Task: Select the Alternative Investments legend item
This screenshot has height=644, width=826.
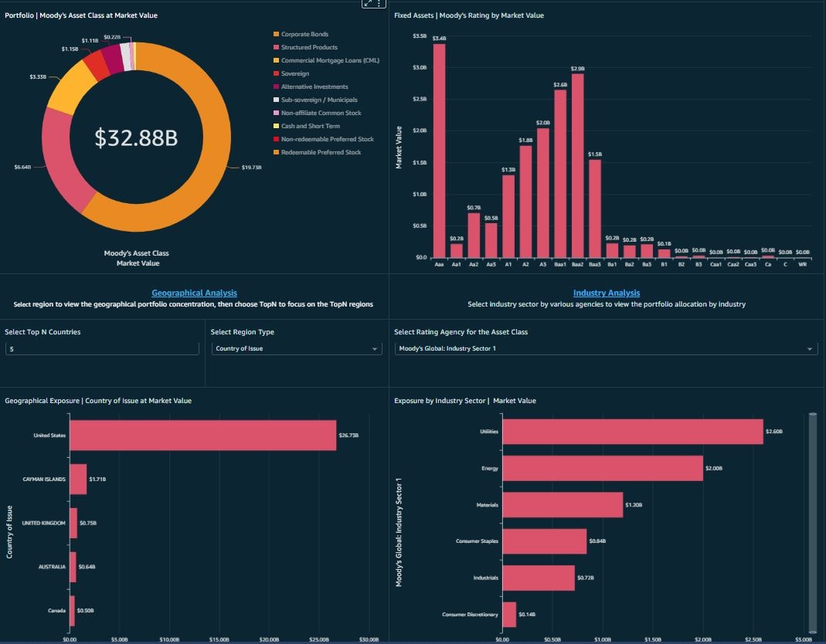Action: [314, 87]
